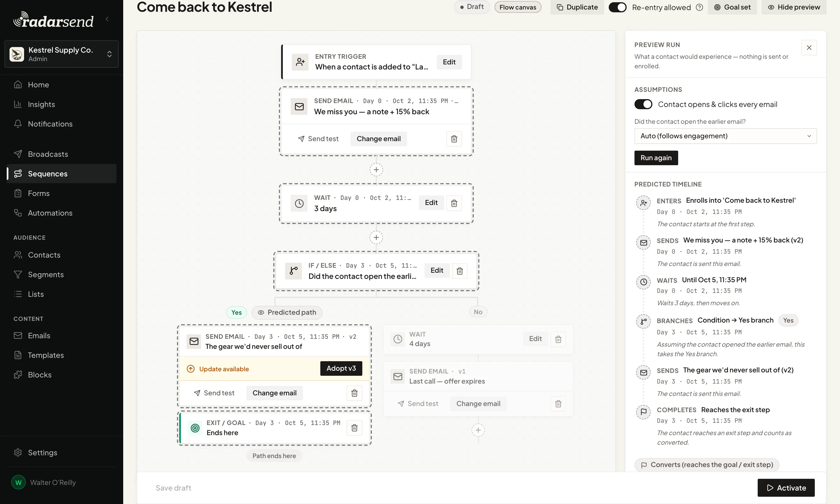Navigate to Segments
The image size is (840, 504).
61,274
